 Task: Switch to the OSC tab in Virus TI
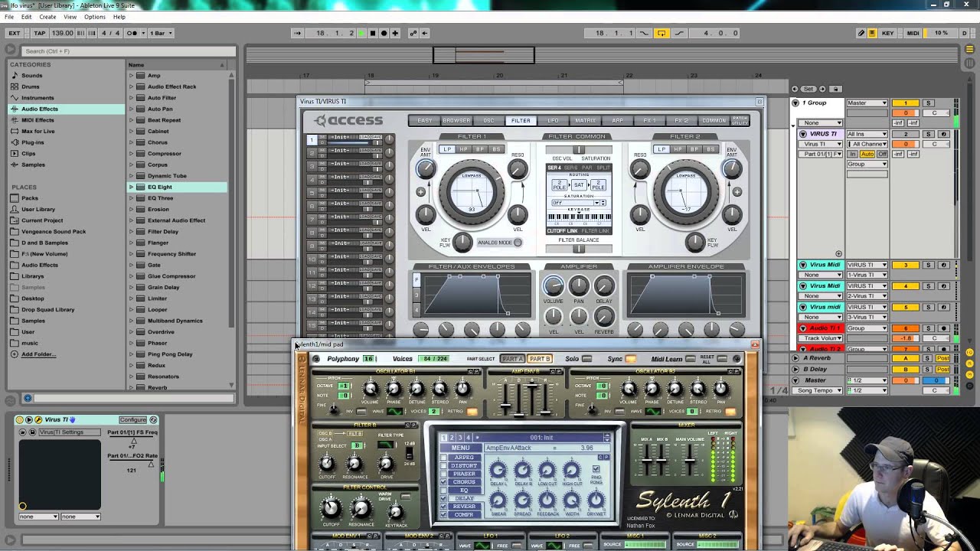pos(488,121)
